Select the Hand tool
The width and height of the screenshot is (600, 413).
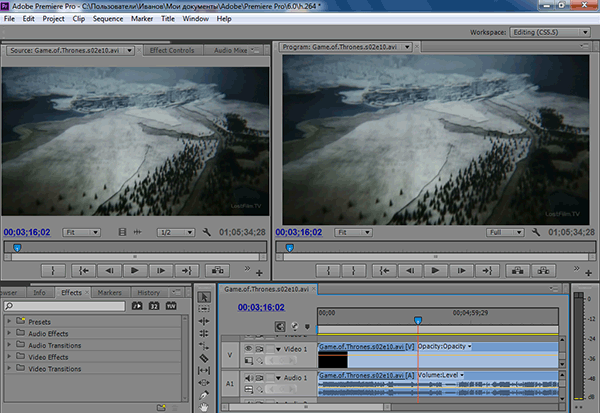(x=204, y=407)
